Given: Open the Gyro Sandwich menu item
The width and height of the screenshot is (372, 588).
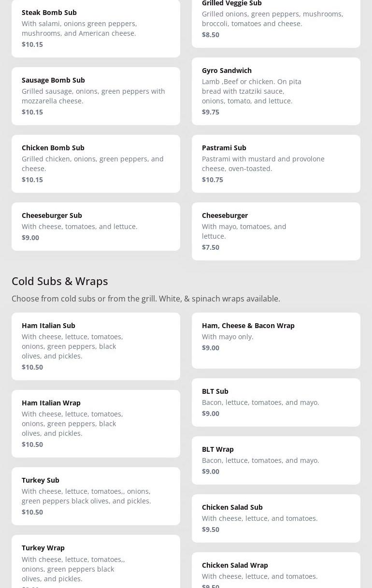Looking at the screenshot, I should pos(276,91).
